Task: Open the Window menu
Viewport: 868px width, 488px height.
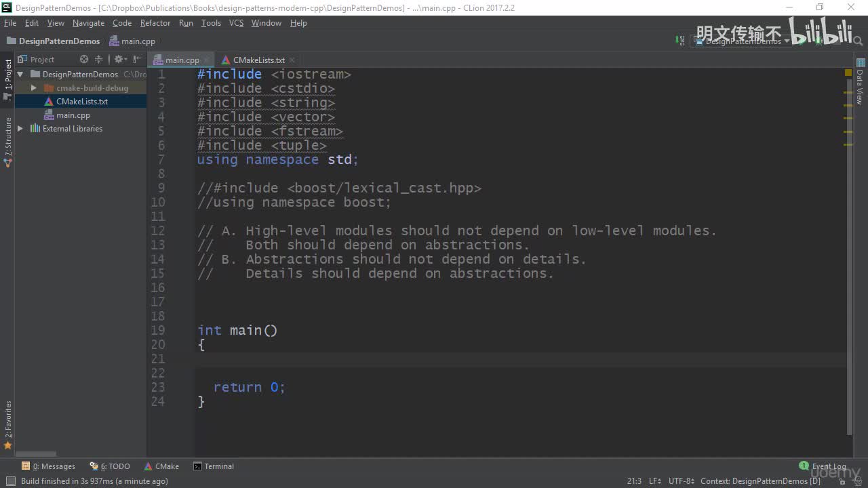Action: coord(267,23)
